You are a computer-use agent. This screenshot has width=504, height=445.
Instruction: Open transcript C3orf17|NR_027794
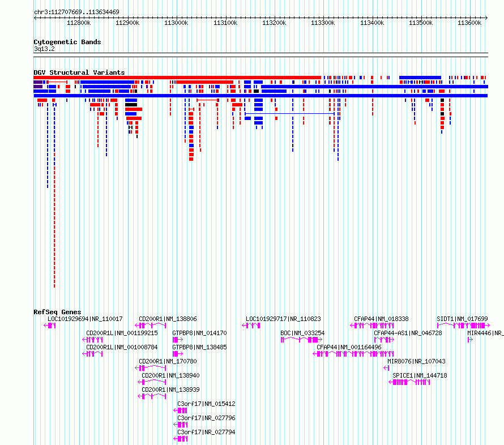coord(206,432)
